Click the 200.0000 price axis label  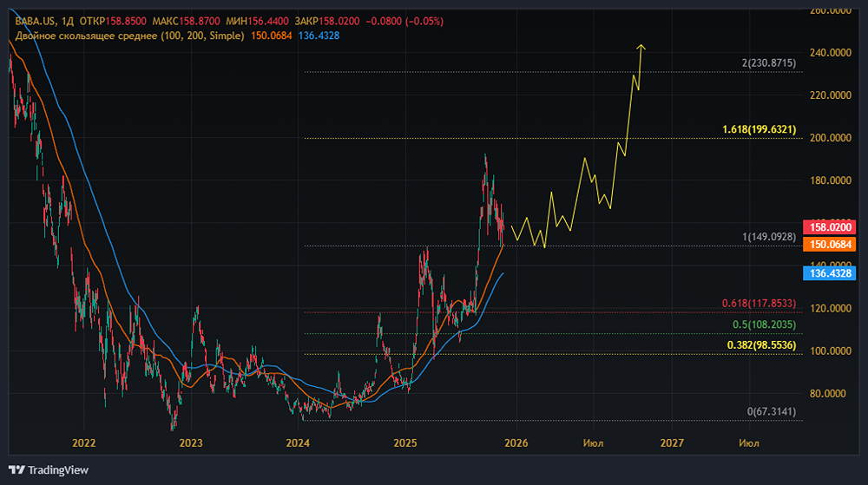(x=831, y=138)
